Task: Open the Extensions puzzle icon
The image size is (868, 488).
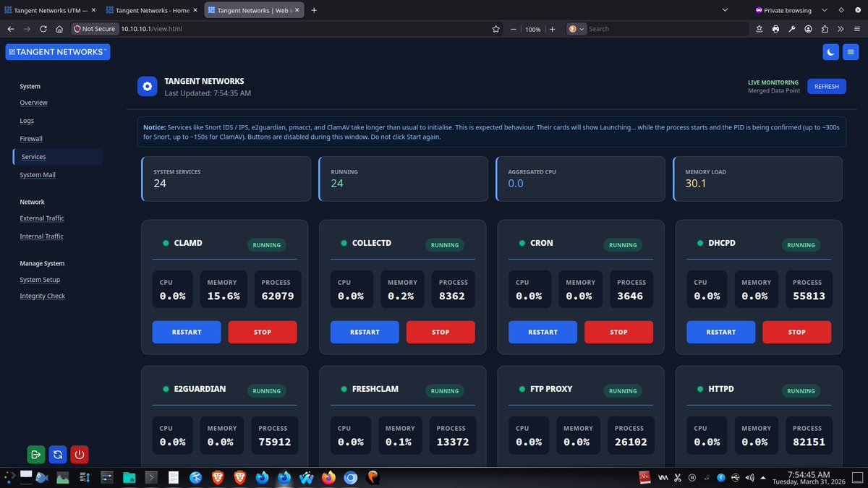Action: pyautogui.click(x=824, y=29)
